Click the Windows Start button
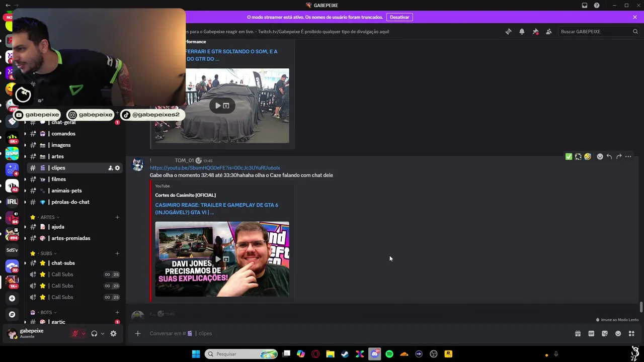The image size is (644, 362). tap(196, 354)
